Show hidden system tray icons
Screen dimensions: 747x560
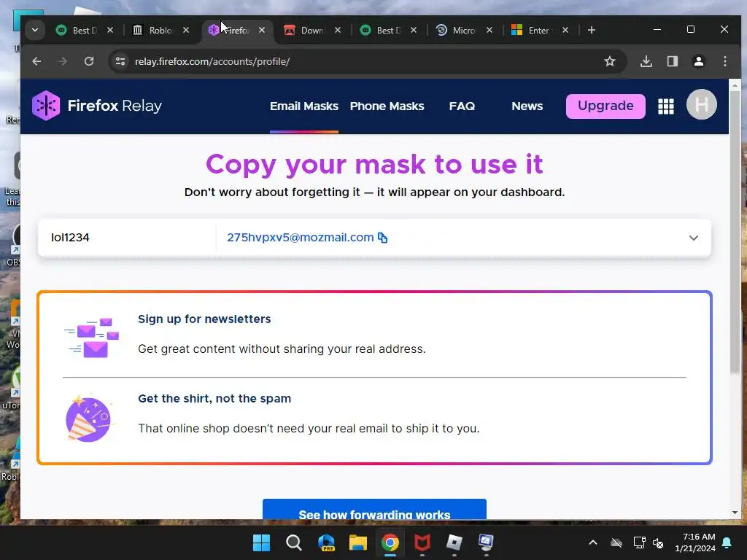click(592, 542)
